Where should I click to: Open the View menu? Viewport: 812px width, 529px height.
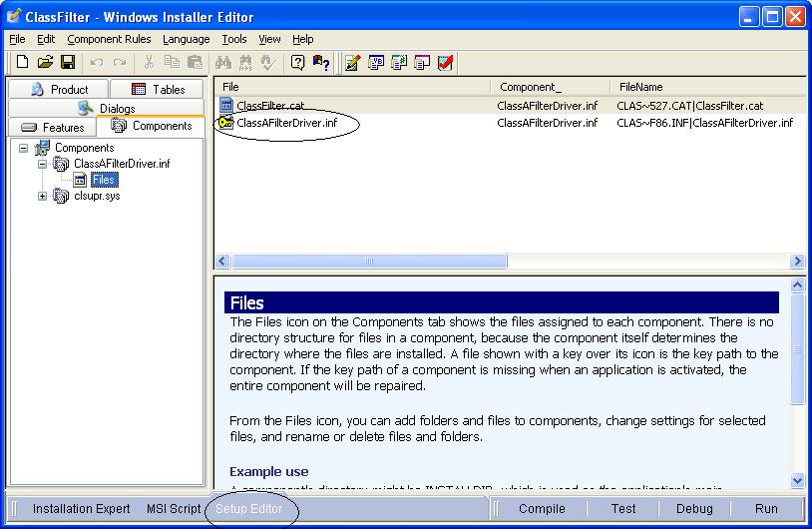click(x=269, y=39)
